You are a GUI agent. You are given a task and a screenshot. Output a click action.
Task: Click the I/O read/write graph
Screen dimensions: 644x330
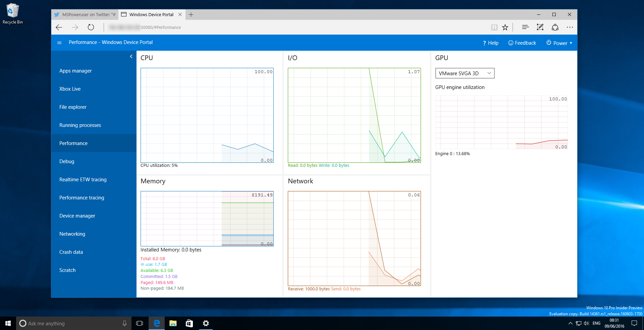(354, 115)
